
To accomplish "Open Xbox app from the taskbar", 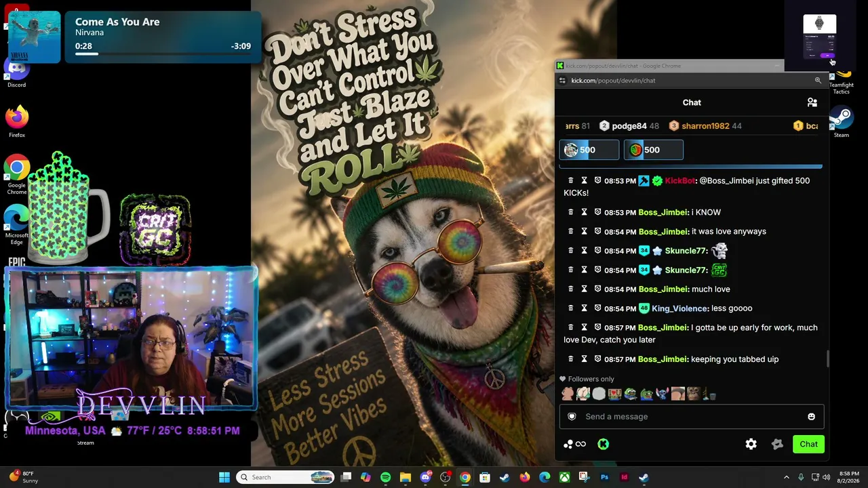I will point(564,477).
